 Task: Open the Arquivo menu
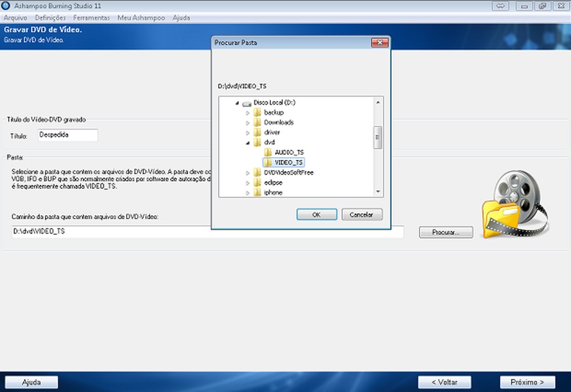coord(15,17)
